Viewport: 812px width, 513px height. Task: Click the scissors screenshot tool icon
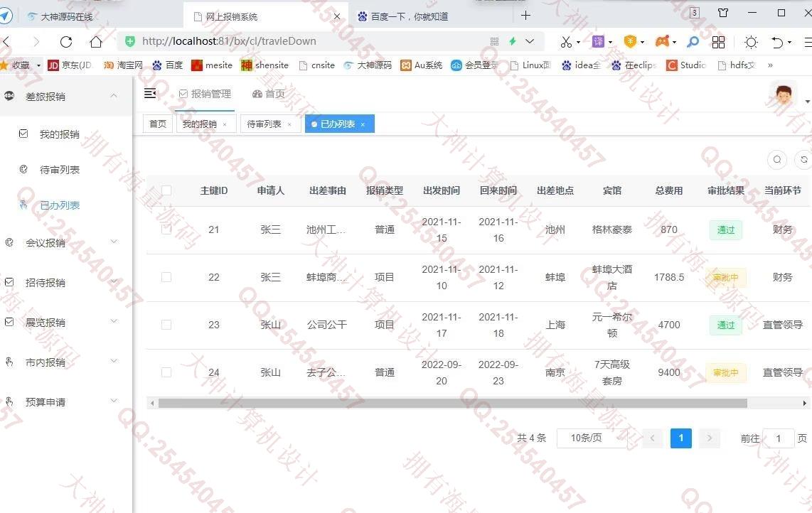tap(566, 41)
